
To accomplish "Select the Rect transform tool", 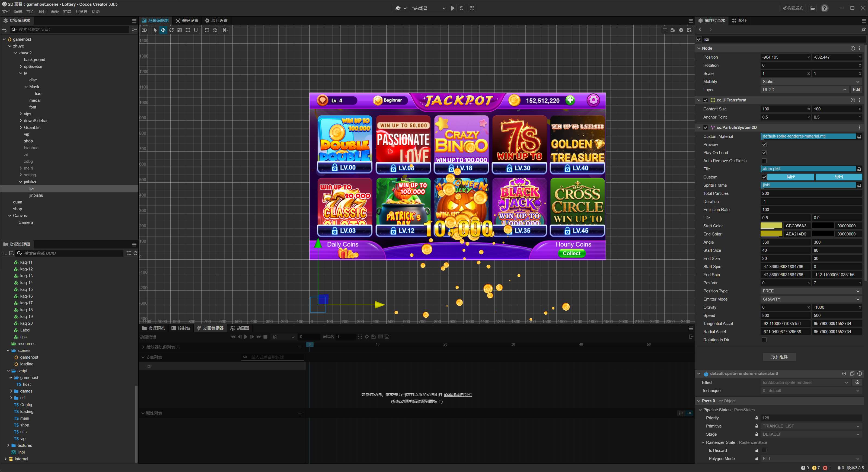I will [188, 30].
